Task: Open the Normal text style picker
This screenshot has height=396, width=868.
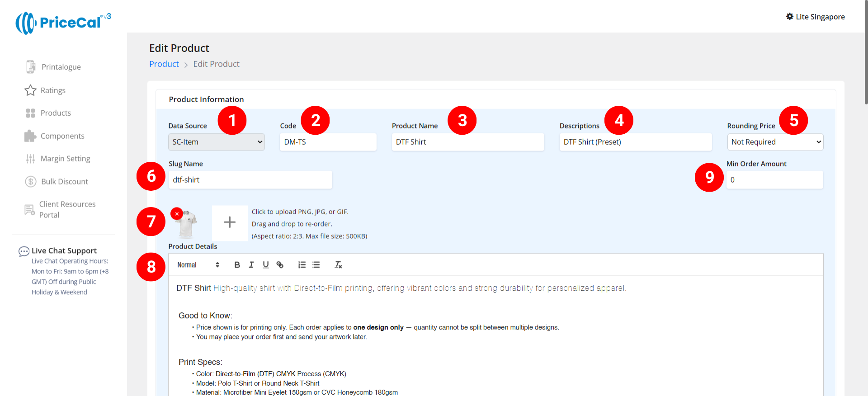Action: (198, 265)
